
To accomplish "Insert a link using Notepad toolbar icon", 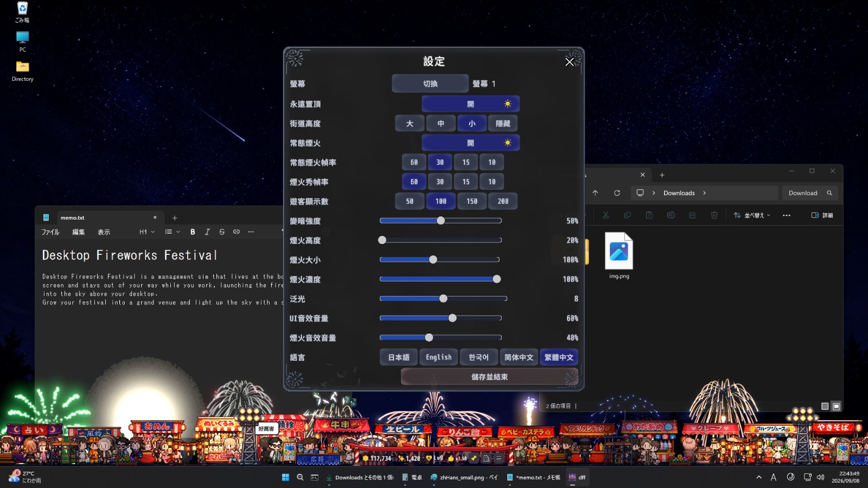I will pos(237,232).
